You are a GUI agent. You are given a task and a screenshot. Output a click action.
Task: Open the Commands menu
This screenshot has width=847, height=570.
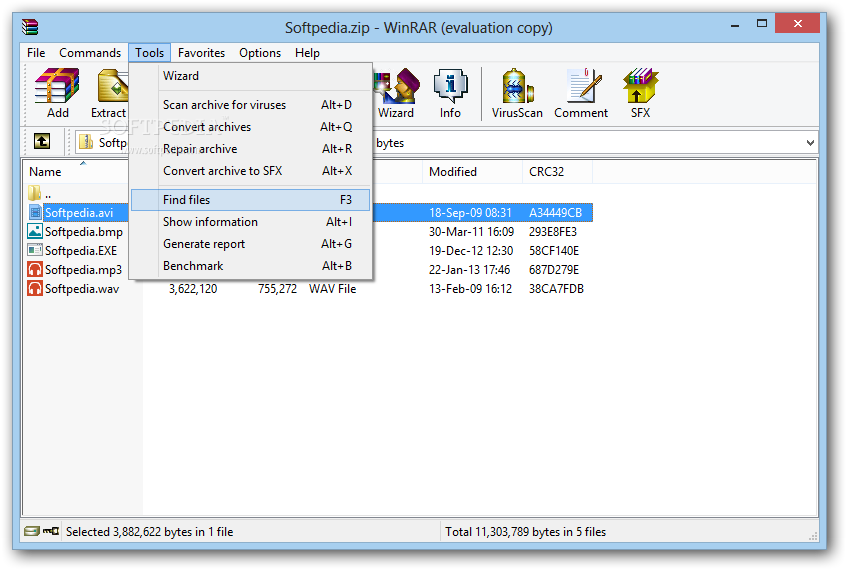90,52
